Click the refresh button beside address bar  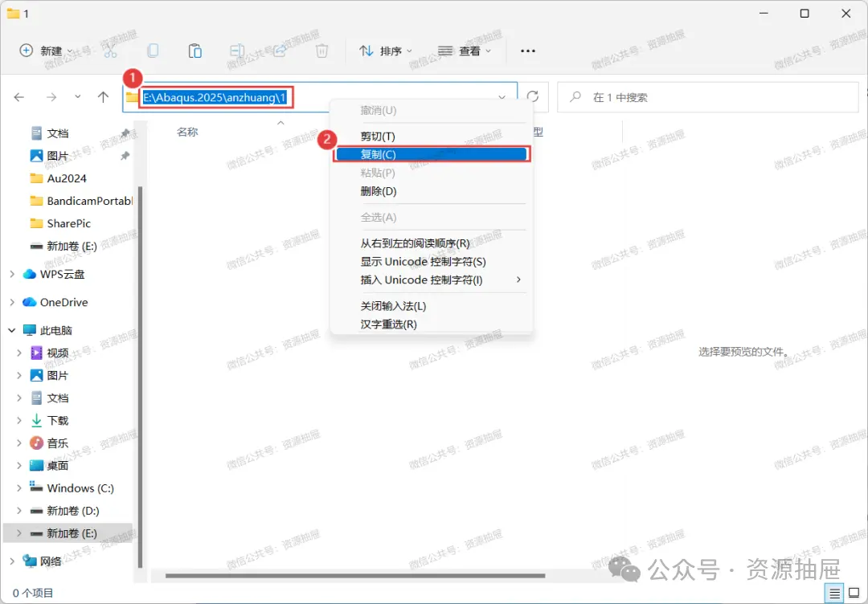(x=533, y=97)
